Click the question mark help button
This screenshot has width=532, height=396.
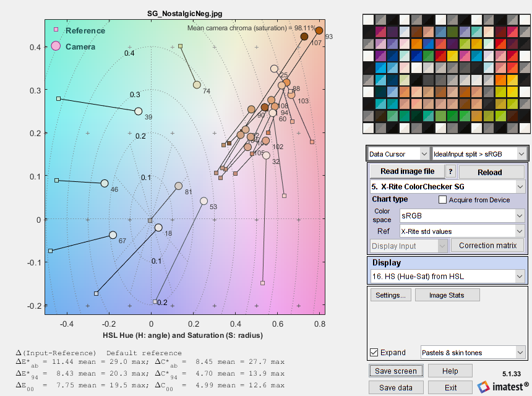point(451,171)
